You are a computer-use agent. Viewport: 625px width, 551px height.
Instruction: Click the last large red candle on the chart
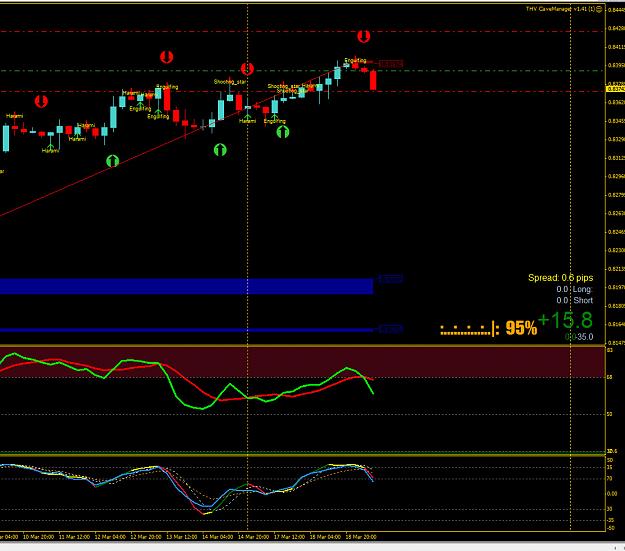click(373, 80)
